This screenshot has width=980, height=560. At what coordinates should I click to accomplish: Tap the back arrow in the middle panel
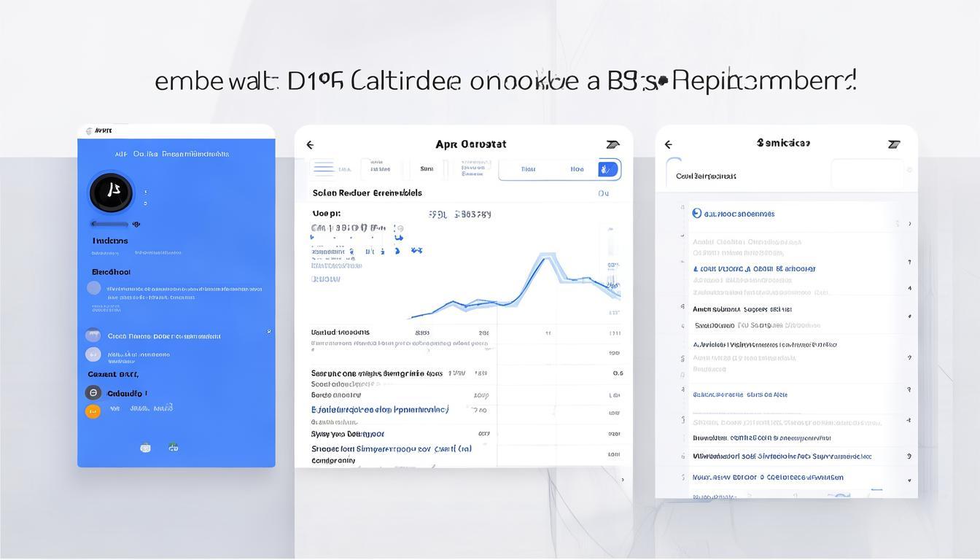pos(310,145)
